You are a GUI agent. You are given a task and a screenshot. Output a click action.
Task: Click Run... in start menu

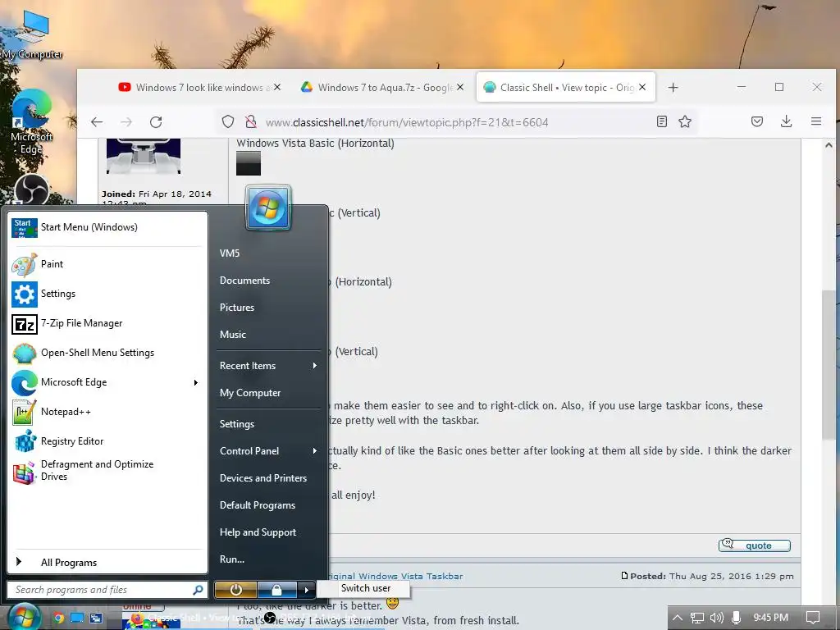click(x=268, y=559)
